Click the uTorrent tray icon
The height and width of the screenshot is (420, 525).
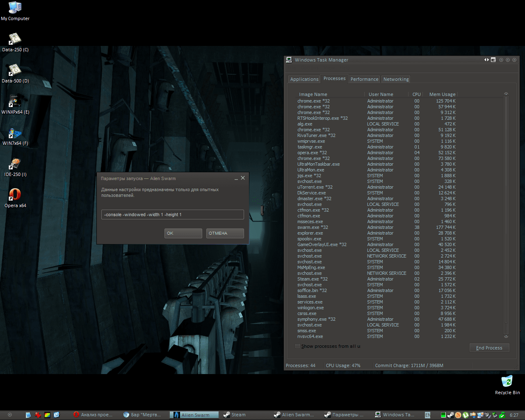point(466,415)
